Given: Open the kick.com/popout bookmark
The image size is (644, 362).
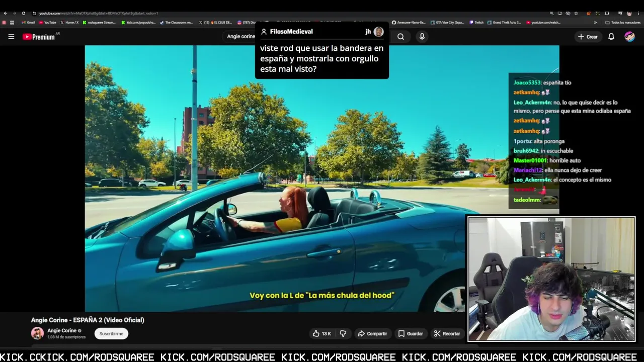Looking at the screenshot, I should click(138, 23).
